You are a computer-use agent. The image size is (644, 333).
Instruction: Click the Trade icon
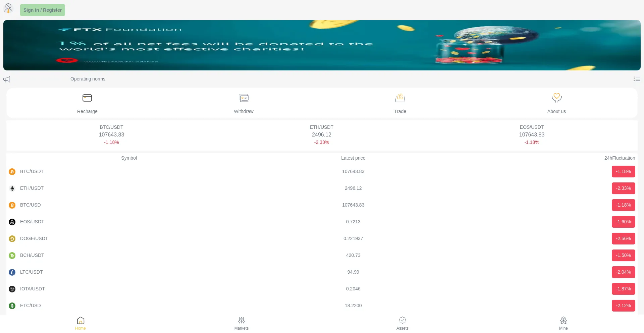tap(400, 98)
